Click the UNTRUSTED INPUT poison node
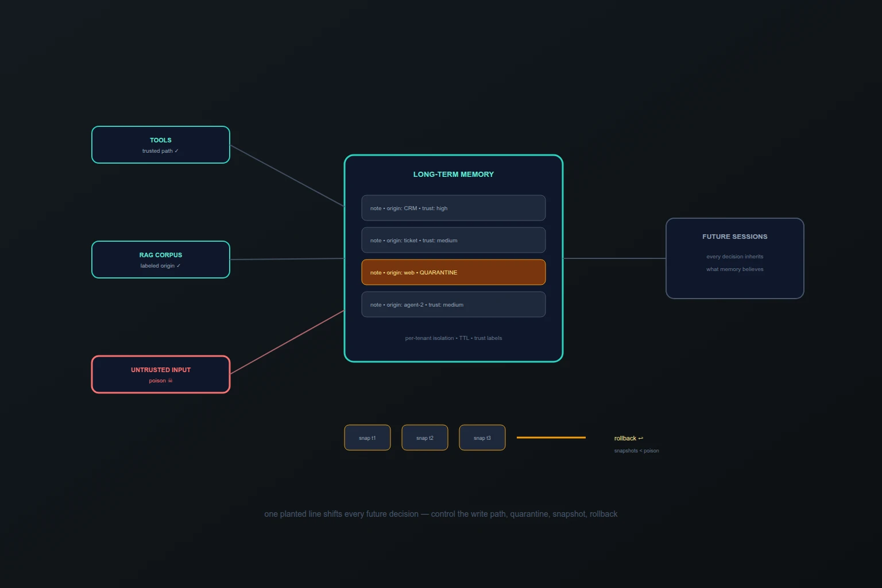Image resolution: width=882 pixels, height=588 pixels. click(x=161, y=374)
